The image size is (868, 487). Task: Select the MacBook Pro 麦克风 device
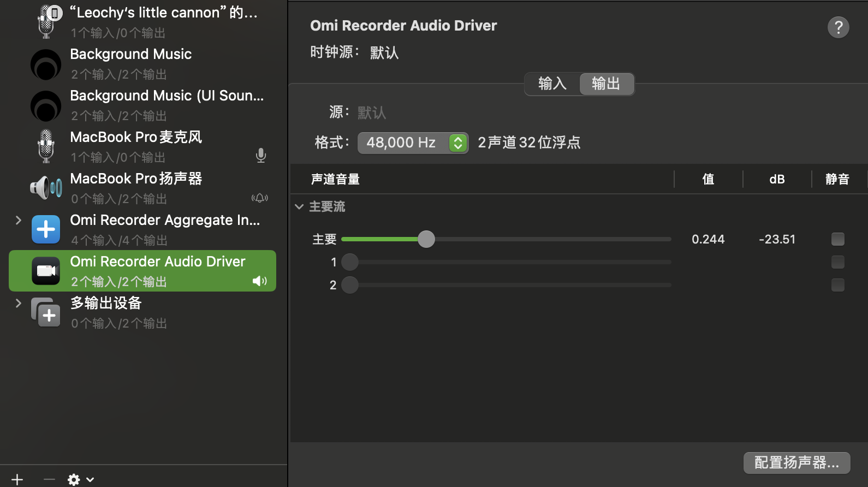[142, 147]
